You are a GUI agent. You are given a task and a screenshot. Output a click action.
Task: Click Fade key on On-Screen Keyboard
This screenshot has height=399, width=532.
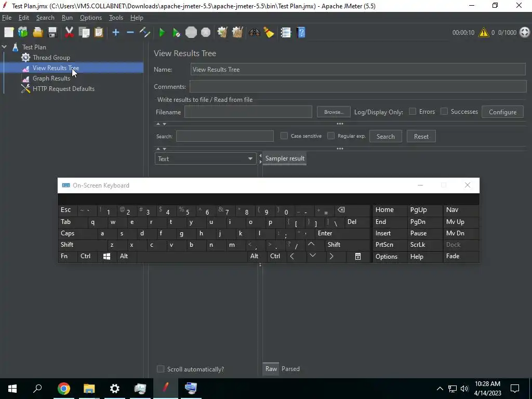[461, 256]
